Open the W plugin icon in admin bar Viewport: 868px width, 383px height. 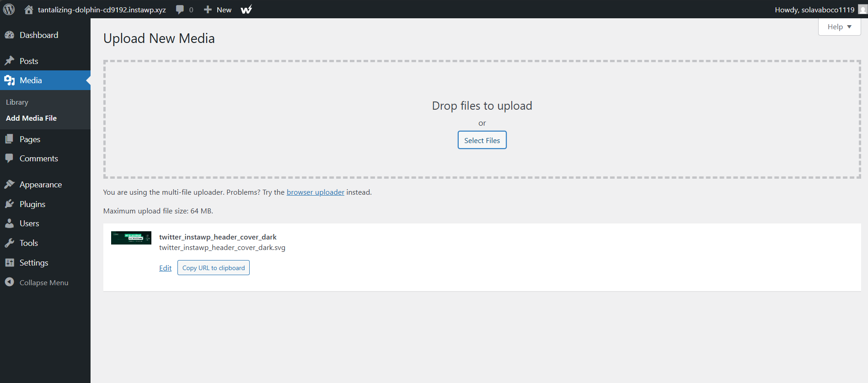pyautogui.click(x=246, y=9)
